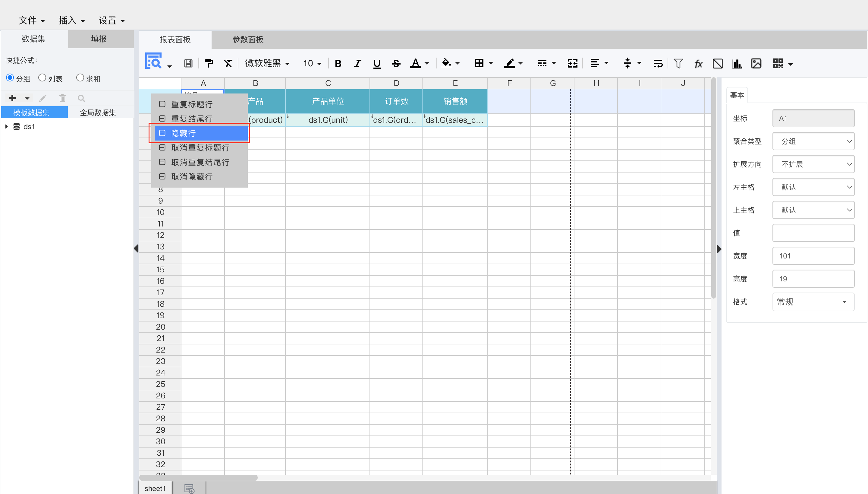Click the save disk icon
This screenshot has width=868, height=494.
(188, 63)
